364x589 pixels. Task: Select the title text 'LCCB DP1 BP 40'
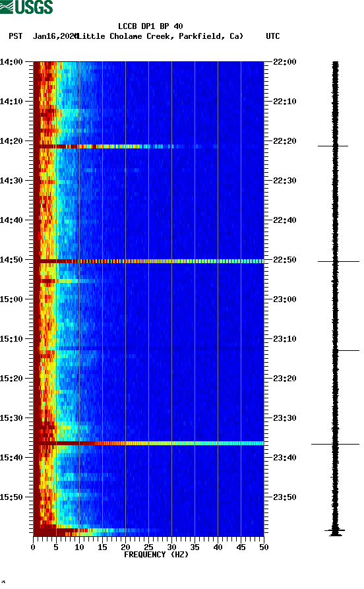(150, 26)
